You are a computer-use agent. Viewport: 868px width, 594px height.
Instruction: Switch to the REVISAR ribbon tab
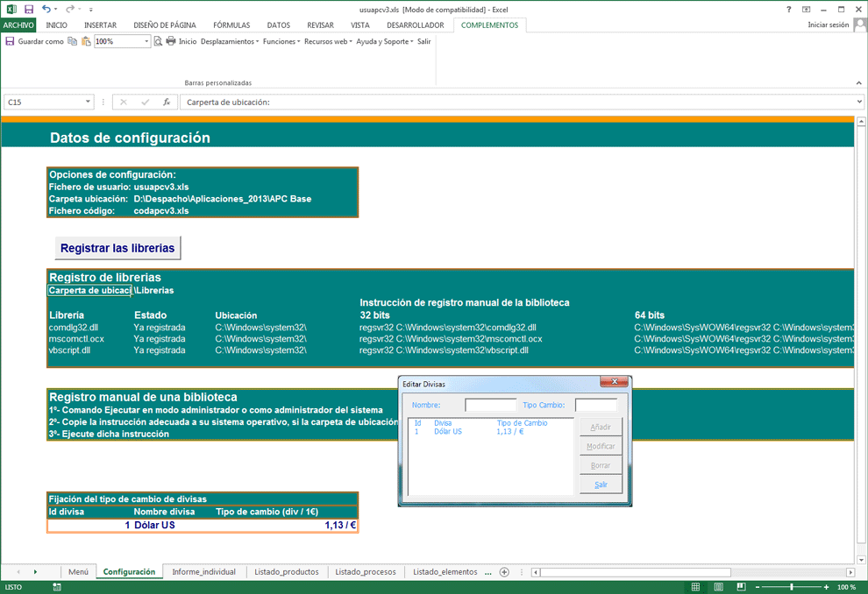321,25
